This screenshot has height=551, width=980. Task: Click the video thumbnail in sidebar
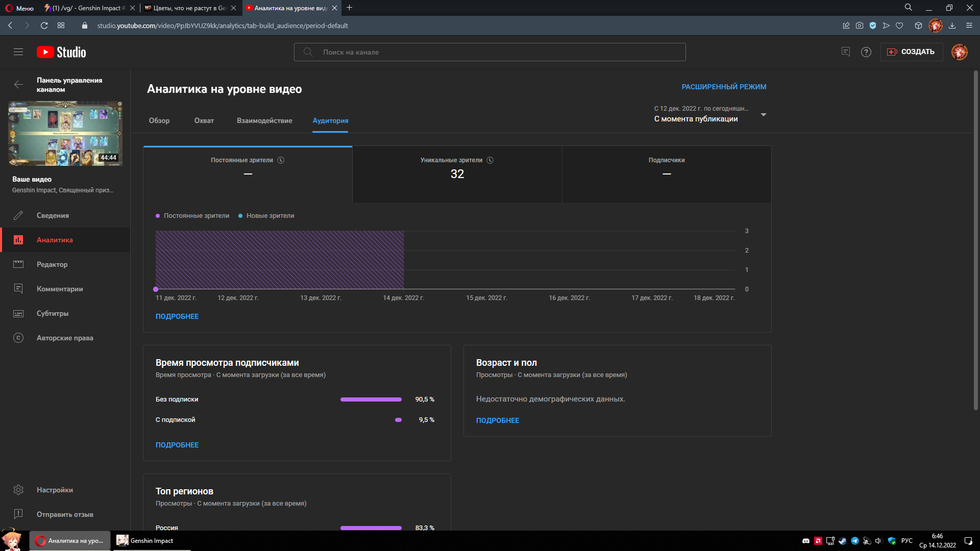(x=65, y=133)
